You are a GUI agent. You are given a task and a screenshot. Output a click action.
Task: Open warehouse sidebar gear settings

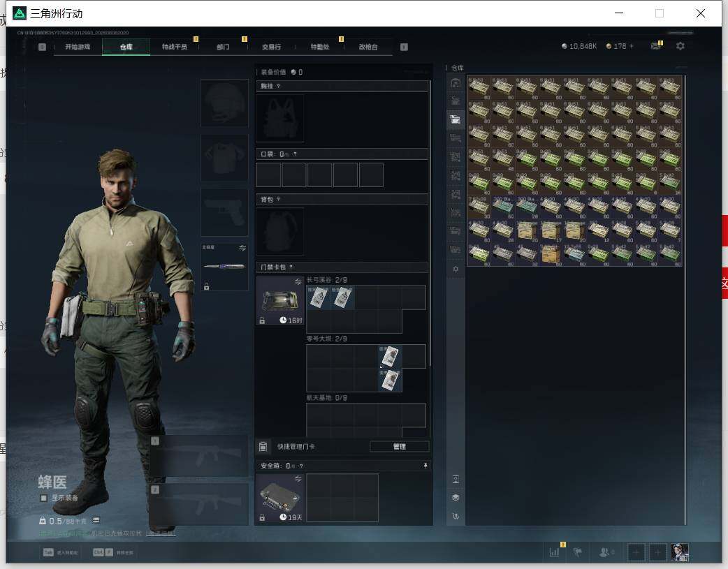click(x=456, y=269)
